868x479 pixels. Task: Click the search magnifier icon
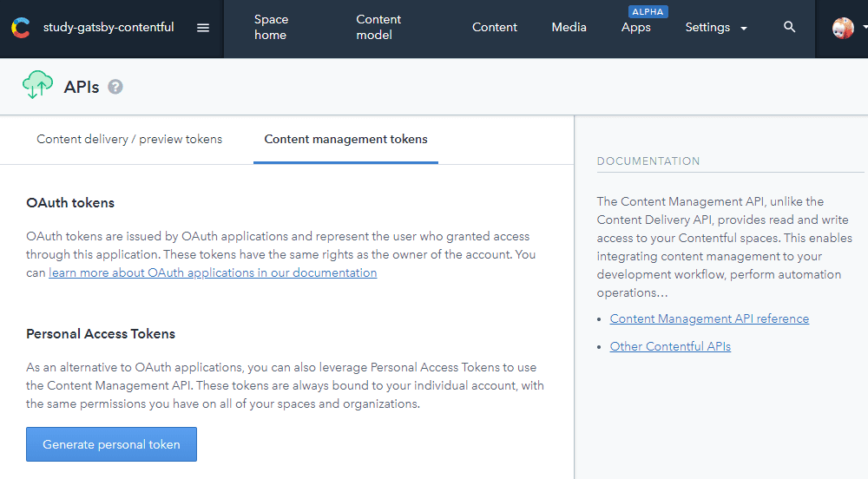pyautogui.click(x=789, y=28)
